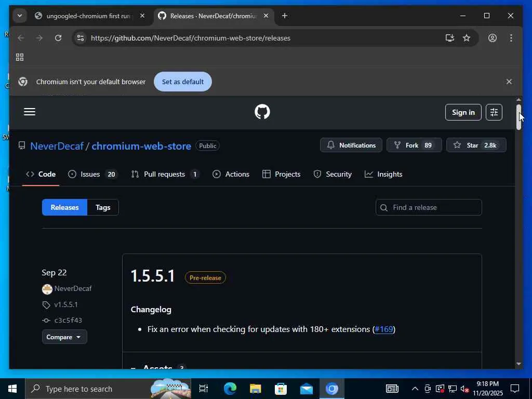Open tag v1.5.5.1 link
The height and width of the screenshot is (399, 532).
(66, 304)
